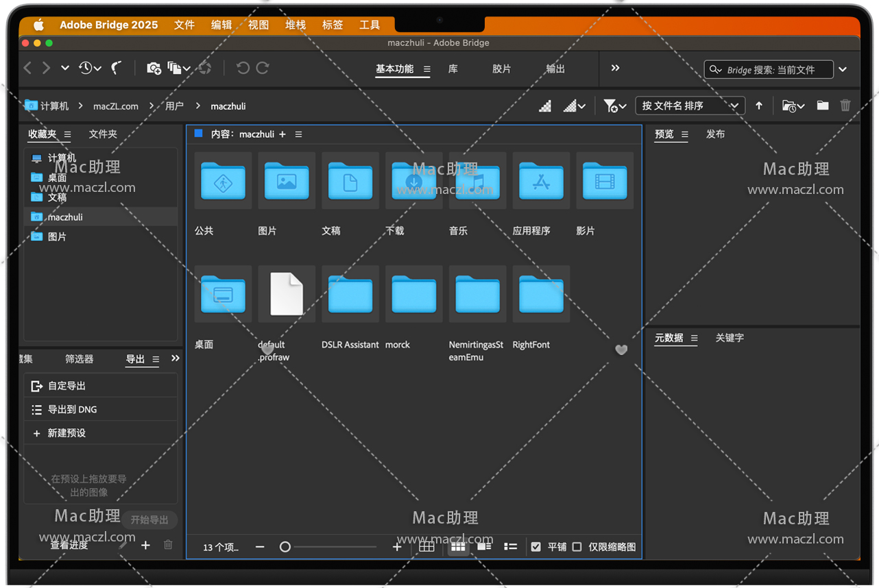Click the 自定导出 export button
The height and width of the screenshot is (588, 879).
click(x=67, y=386)
